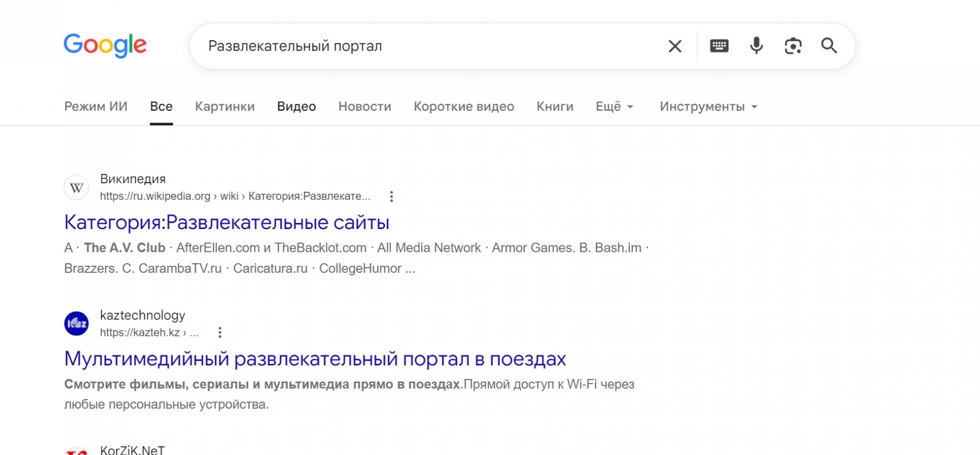Open three-dot menu for Wikipedia result

click(x=391, y=196)
